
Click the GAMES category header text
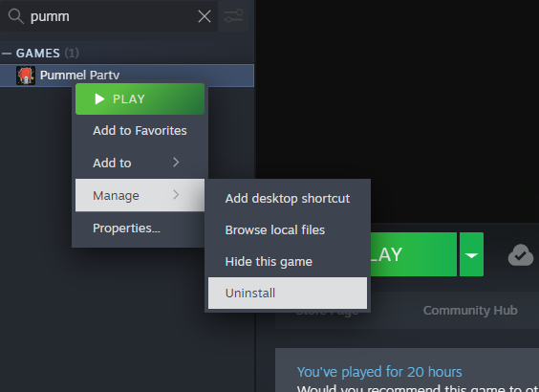tap(38, 54)
